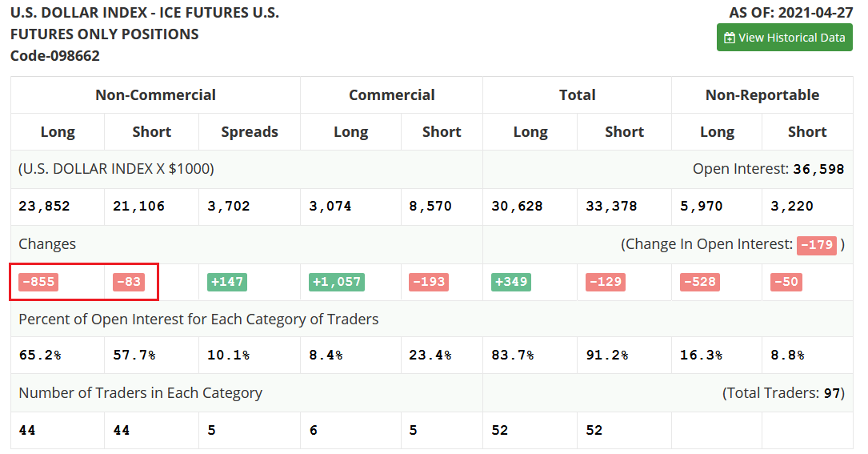Screen dimensions: 868x454
Task: Click the Non-Commercial Long value 23,852
Action: [44, 206]
